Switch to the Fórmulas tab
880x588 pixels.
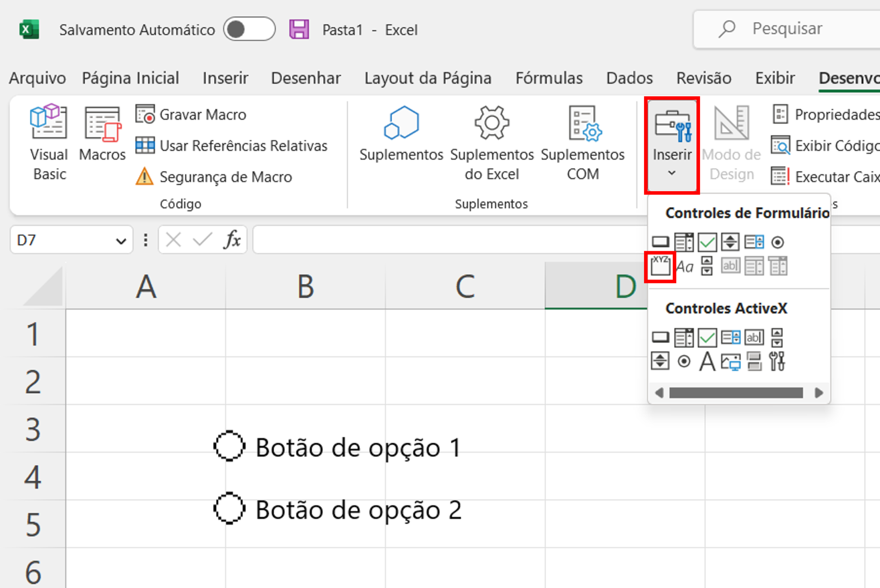[550, 77]
